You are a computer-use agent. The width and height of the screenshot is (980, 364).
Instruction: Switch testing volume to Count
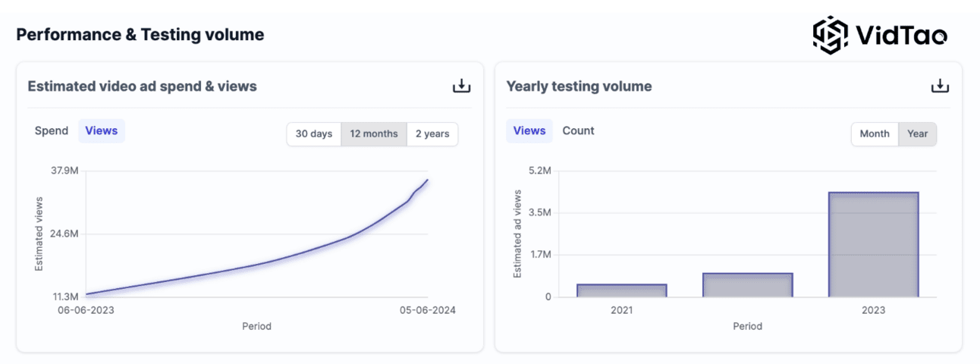578,130
